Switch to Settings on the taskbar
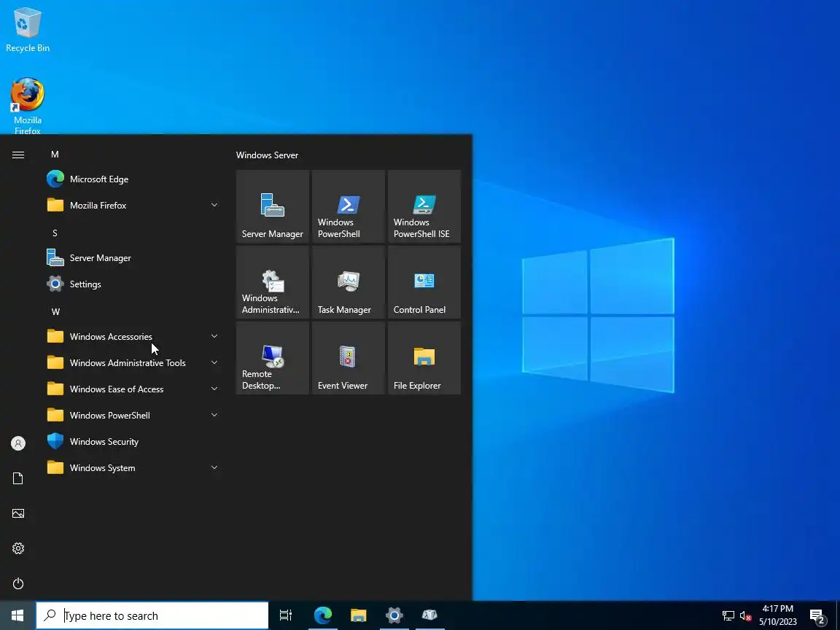 tap(394, 615)
